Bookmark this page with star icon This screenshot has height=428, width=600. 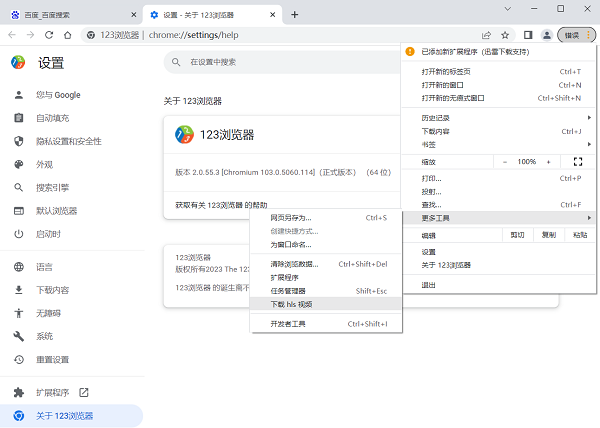pos(505,35)
